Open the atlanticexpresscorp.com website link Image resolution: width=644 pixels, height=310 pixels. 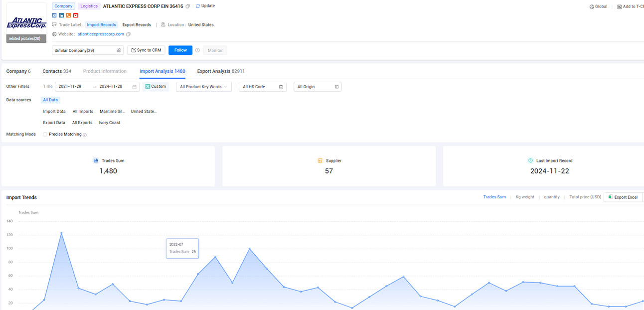pyautogui.click(x=101, y=34)
